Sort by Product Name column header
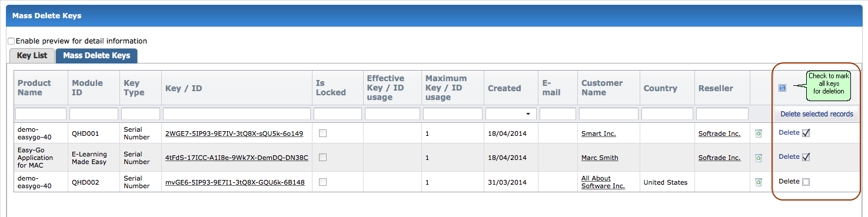The width and height of the screenshot is (868, 217). pyautogui.click(x=34, y=88)
